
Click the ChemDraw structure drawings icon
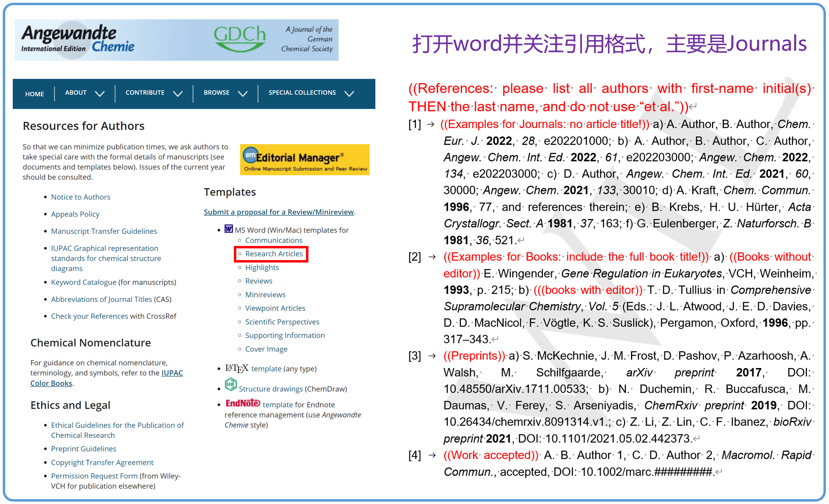(x=230, y=384)
